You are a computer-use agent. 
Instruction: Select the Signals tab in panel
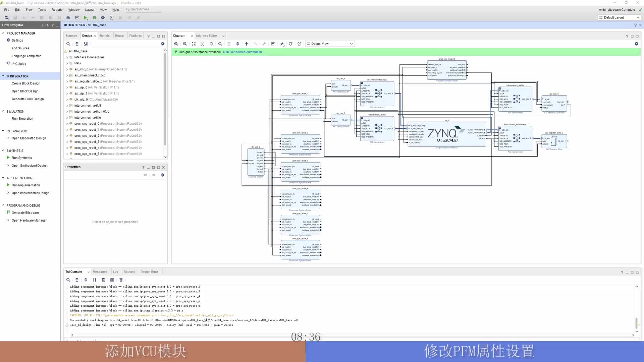pyautogui.click(x=104, y=35)
